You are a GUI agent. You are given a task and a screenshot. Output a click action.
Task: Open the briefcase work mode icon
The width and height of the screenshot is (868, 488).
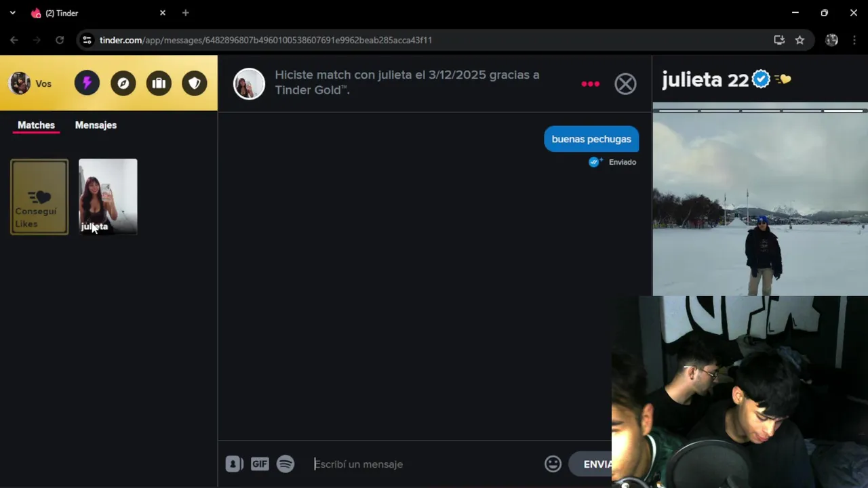coord(159,83)
